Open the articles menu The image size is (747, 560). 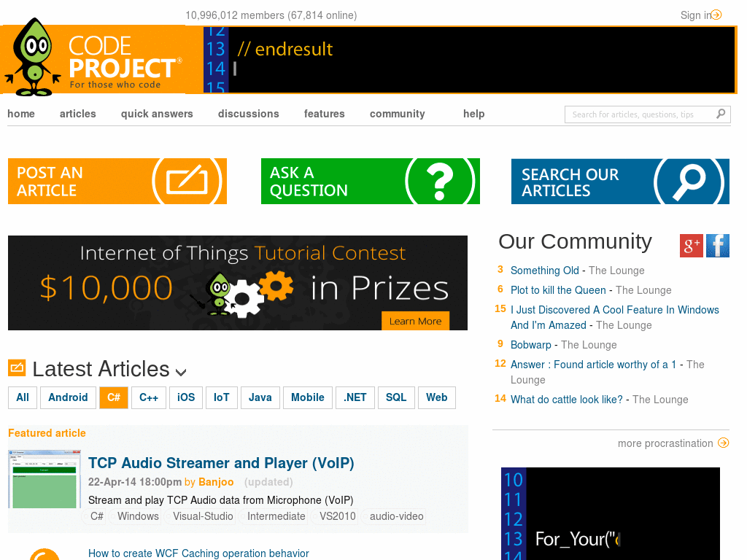[x=77, y=114]
